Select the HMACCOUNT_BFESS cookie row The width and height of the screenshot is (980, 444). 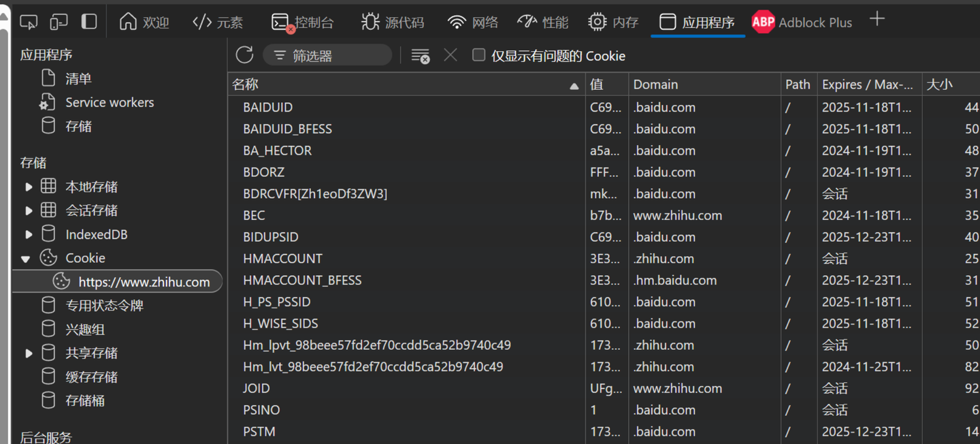[604, 280]
